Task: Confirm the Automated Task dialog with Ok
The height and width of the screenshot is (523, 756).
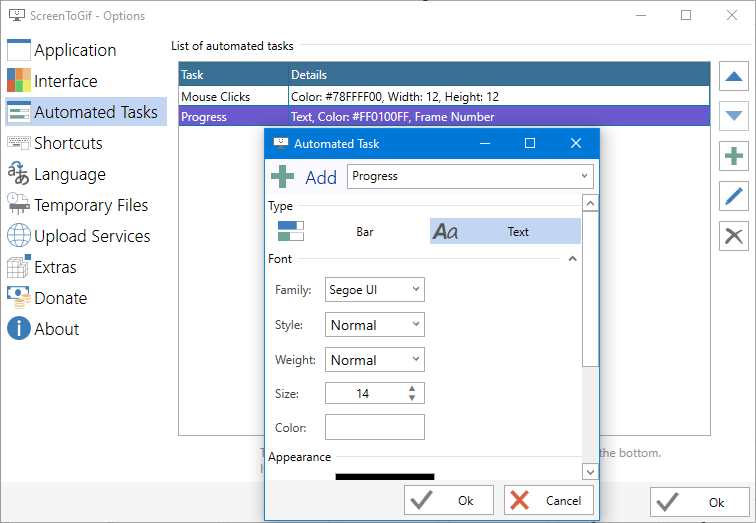Action: (x=449, y=500)
